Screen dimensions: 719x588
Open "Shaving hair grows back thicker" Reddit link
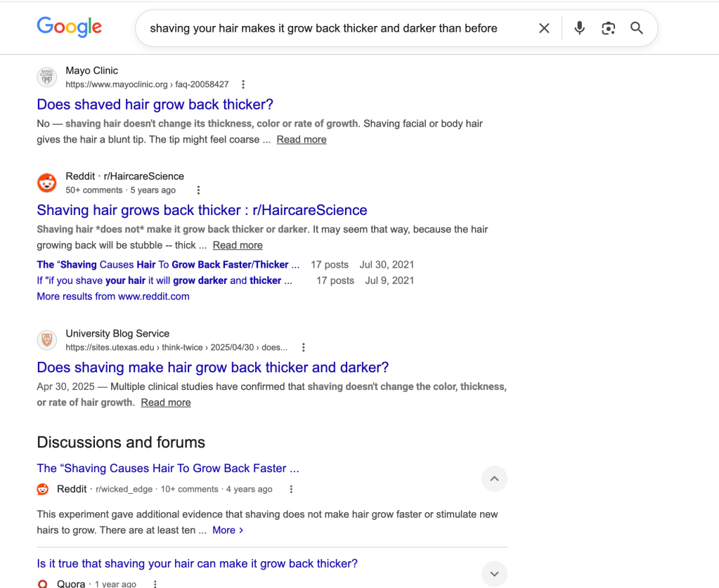click(x=202, y=210)
